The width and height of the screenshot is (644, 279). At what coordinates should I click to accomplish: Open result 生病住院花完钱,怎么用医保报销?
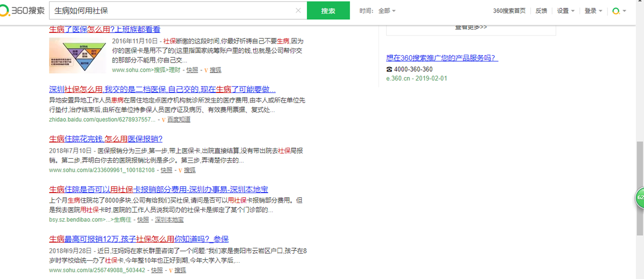coord(106,139)
